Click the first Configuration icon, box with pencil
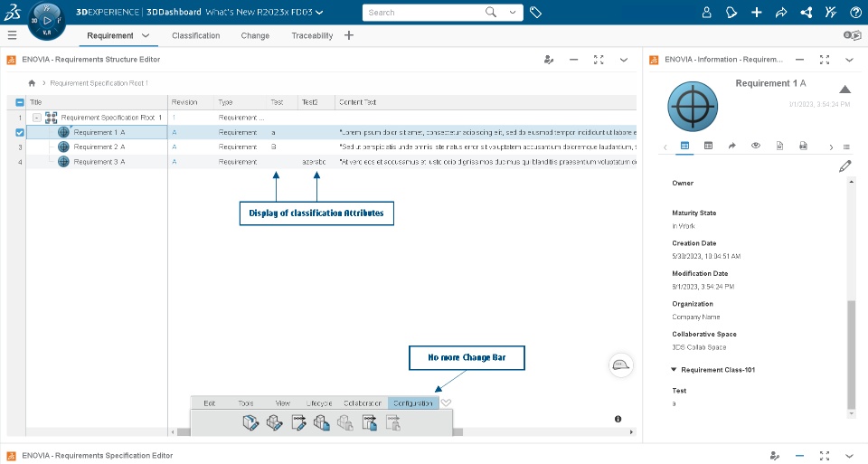This screenshot has width=868, height=464. click(250, 423)
